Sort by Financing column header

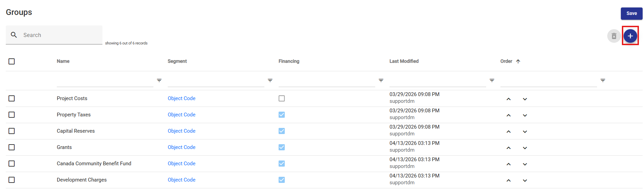tap(289, 61)
